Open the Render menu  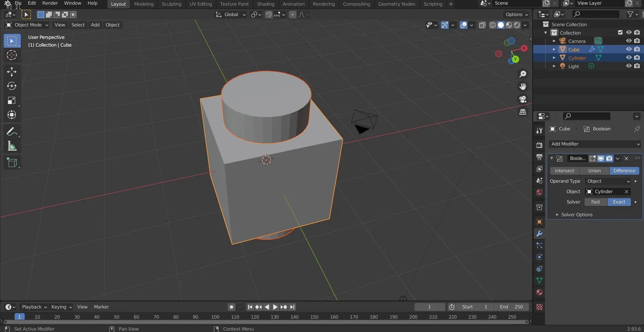50,3
